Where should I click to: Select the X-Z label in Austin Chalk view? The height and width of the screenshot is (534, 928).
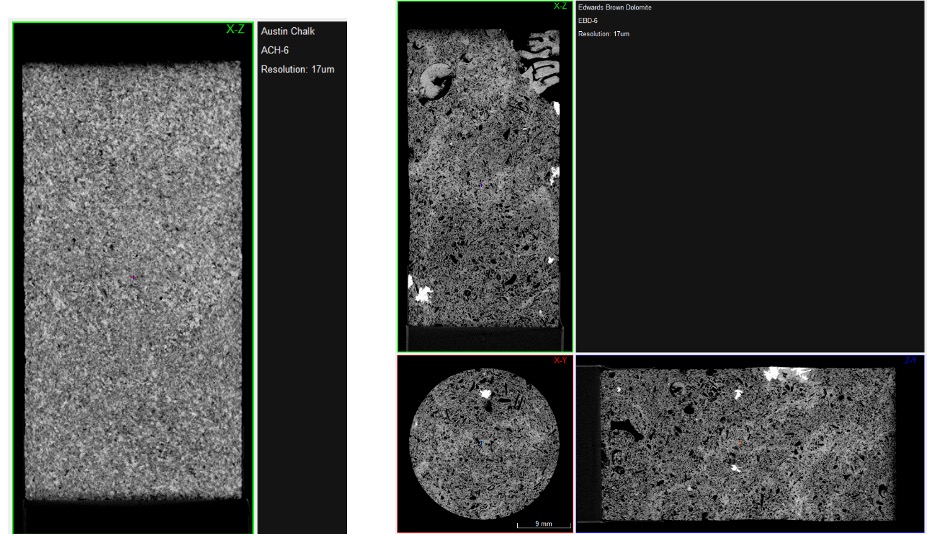coord(235,30)
